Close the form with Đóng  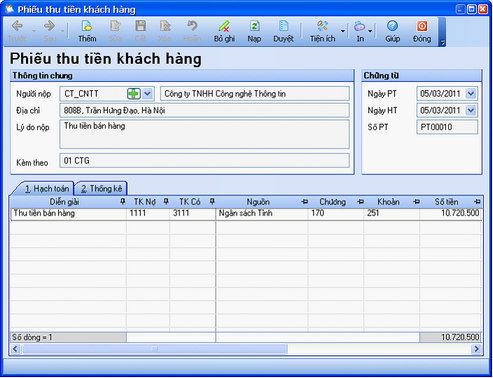[x=422, y=31]
